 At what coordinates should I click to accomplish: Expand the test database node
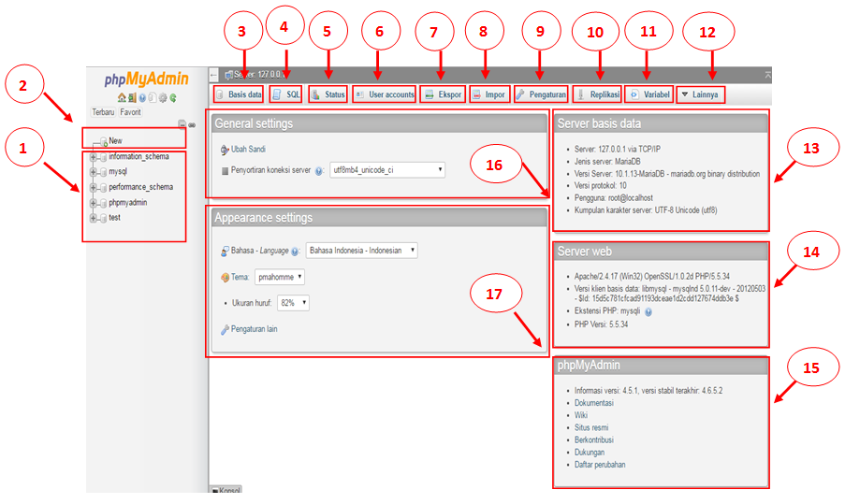click(x=94, y=218)
